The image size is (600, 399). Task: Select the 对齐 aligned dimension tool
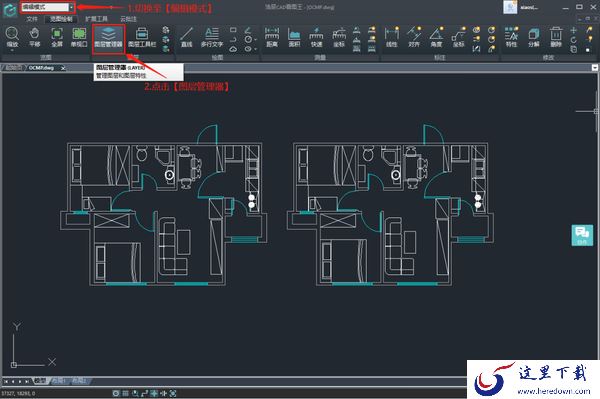[x=414, y=37]
